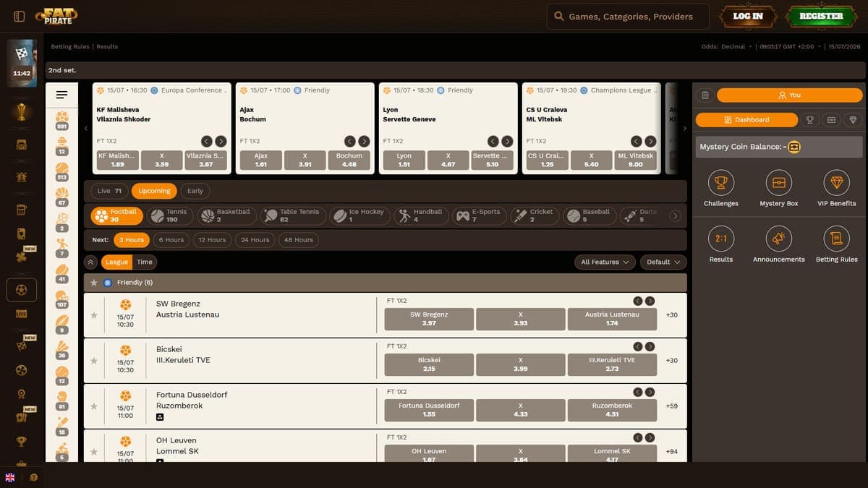Click the mystery box tab icon next to Dashboard
This screenshot has height=488, width=868.
[x=831, y=120]
